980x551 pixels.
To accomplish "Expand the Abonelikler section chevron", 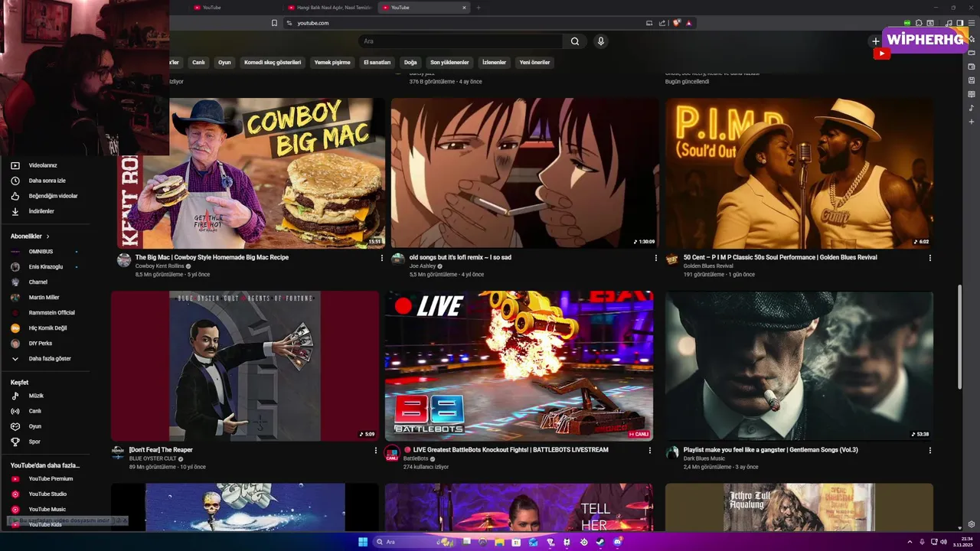I will (47, 236).
